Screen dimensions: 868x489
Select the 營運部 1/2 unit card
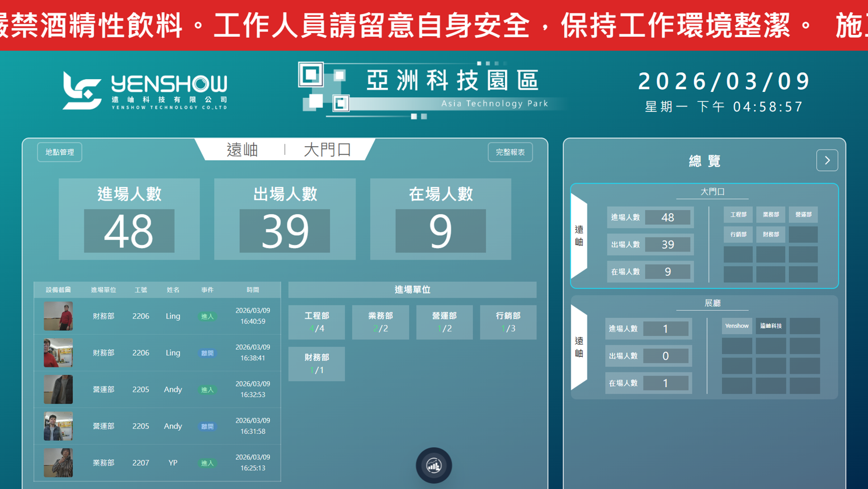(x=444, y=322)
